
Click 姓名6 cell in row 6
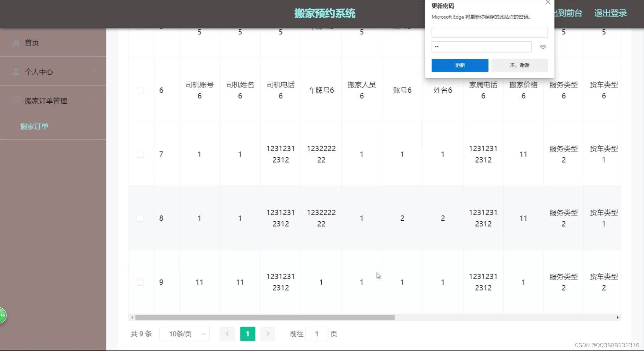tap(443, 90)
